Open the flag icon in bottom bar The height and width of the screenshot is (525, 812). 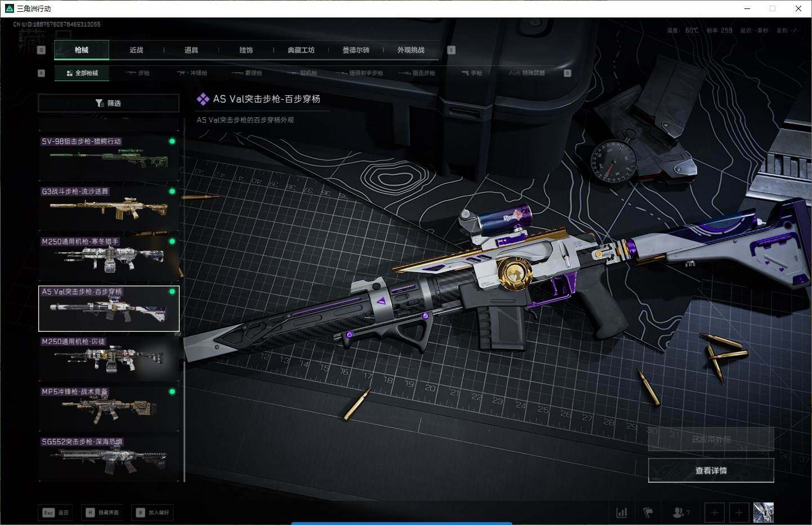[648, 513]
